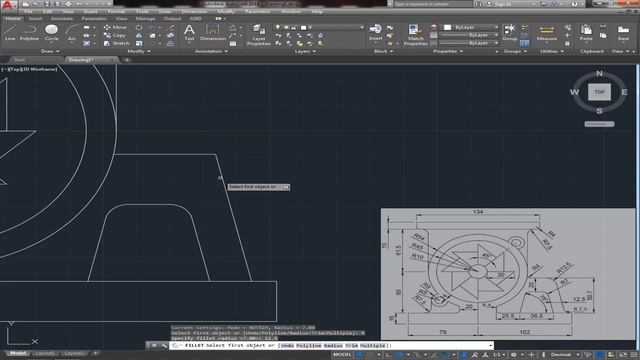Screen dimensions: 640x360
Task: Open the Home ribbon tab
Action: click(x=13, y=18)
